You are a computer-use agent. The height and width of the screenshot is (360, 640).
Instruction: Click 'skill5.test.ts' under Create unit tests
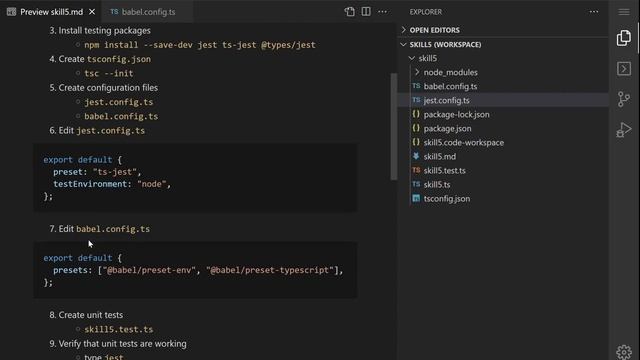[119, 329]
